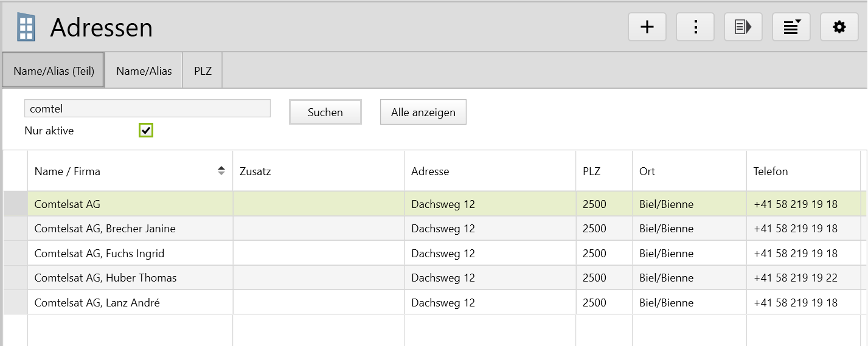This screenshot has width=868, height=346.
Task: Open the list view options dropdown icon
Action: 791,27
